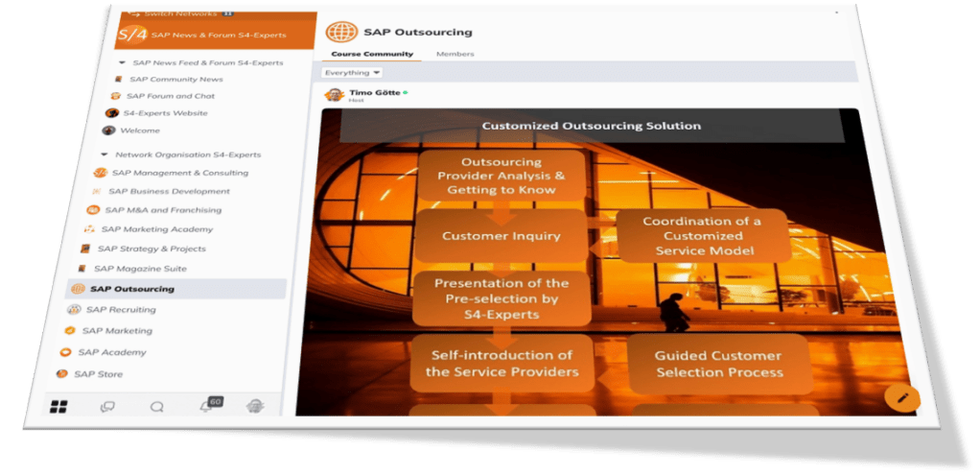Click Timo Götte's avatar picture
This screenshot has height=475, width=980.
click(x=335, y=95)
